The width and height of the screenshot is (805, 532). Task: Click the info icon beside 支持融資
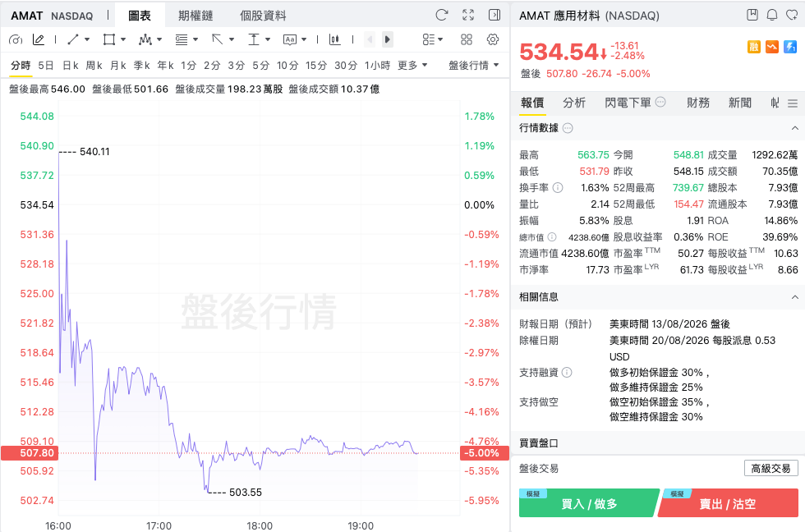567,373
